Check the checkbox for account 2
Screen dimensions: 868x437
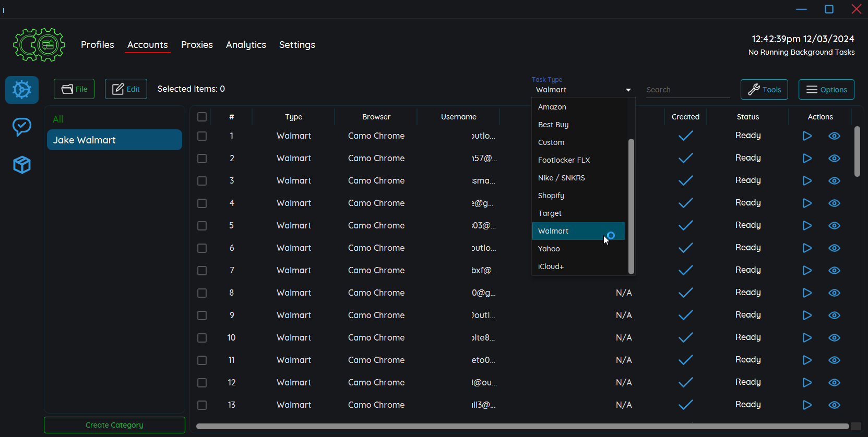coord(202,159)
